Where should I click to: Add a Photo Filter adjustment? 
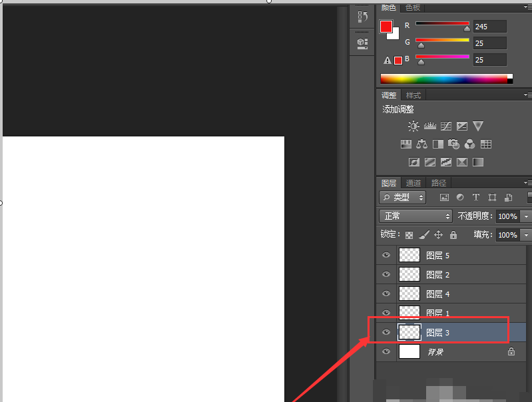(x=453, y=144)
